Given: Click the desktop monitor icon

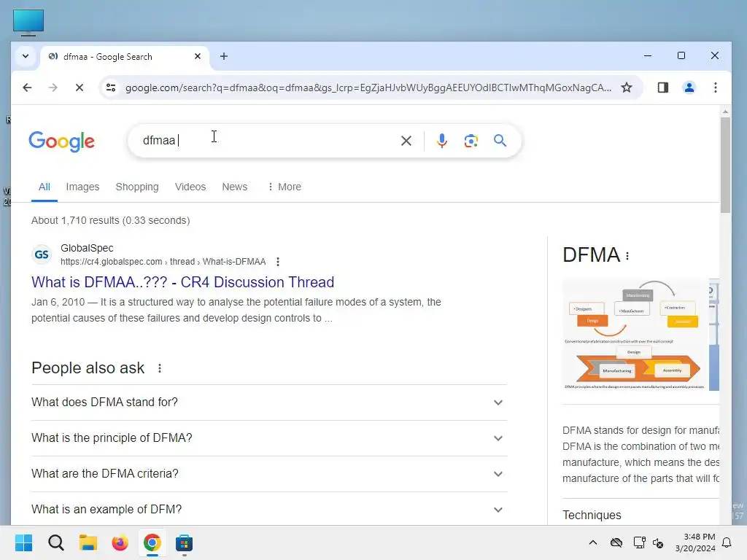Looking at the screenshot, I should click(x=28, y=23).
